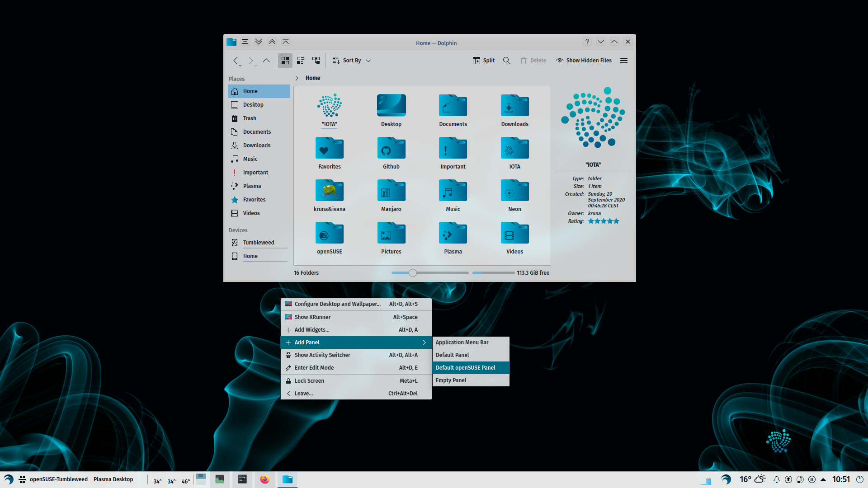Select the kruna&ivana folder

[x=330, y=196]
